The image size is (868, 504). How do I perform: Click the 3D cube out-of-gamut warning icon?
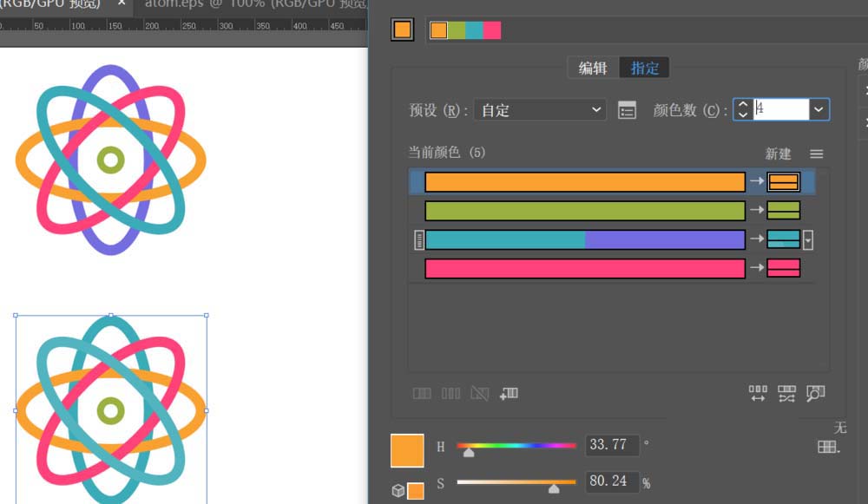pos(398,490)
